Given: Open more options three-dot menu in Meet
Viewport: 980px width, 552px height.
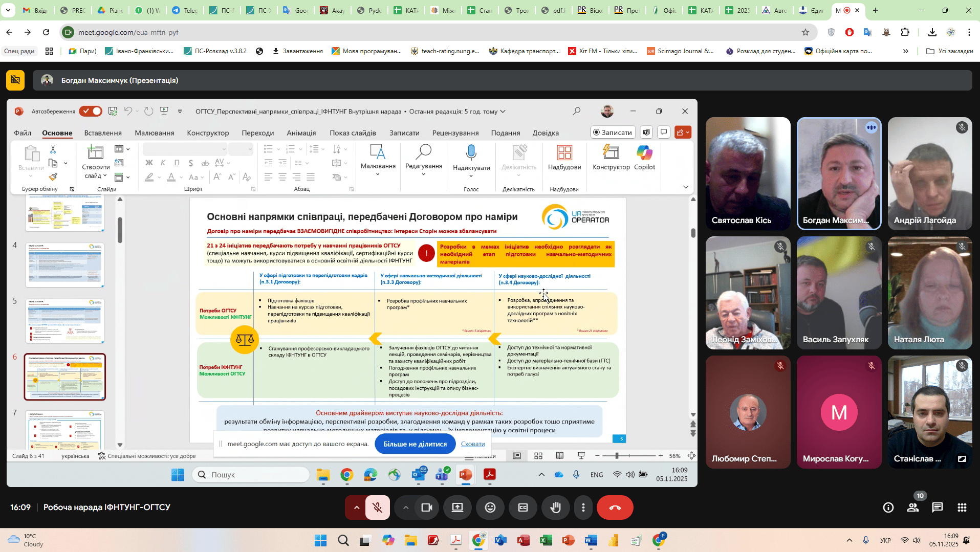Looking at the screenshot, I should click(583, 507).
